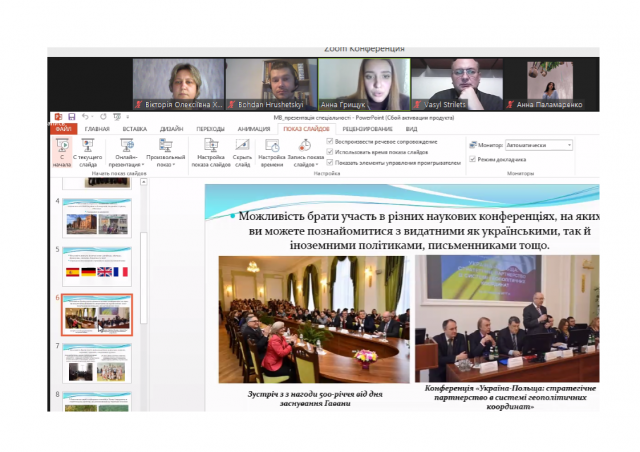This screenshot has height=452, width=640.
Task: Switch to the ДИЗАЙН ribbon tab
Action: 171,129
